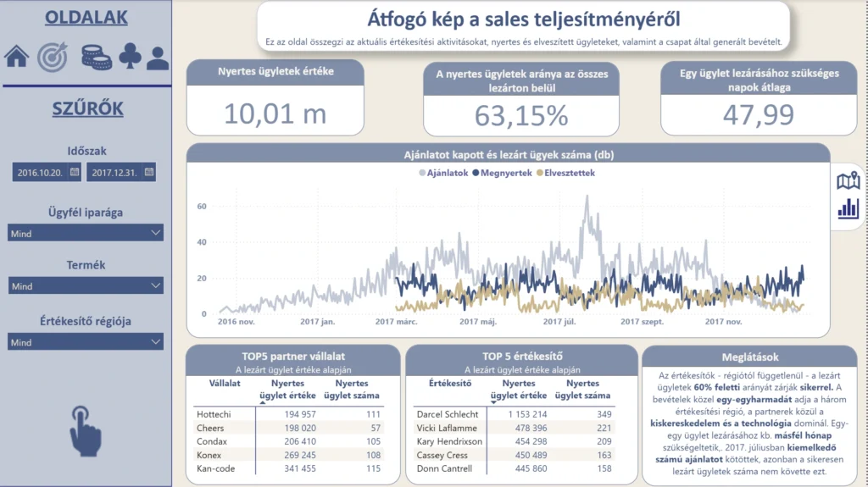
Task: Switch to the bar chart view icon
Action: tap(848, 208)
